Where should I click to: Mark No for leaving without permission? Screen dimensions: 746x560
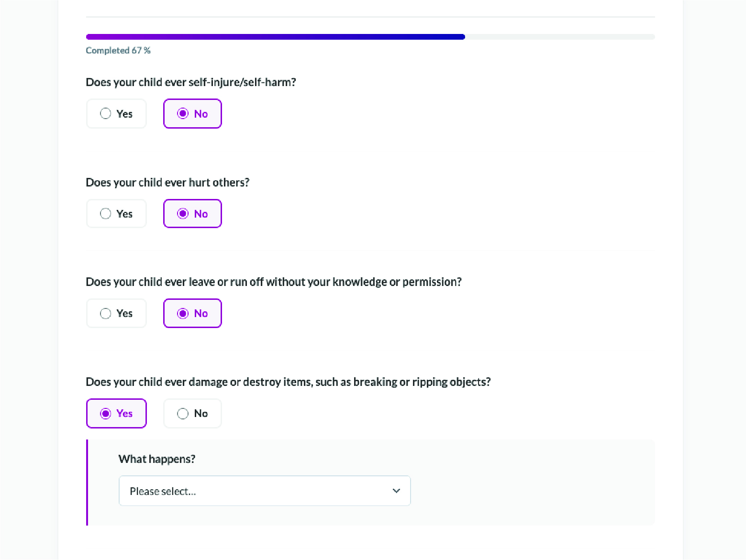(192, 313)
